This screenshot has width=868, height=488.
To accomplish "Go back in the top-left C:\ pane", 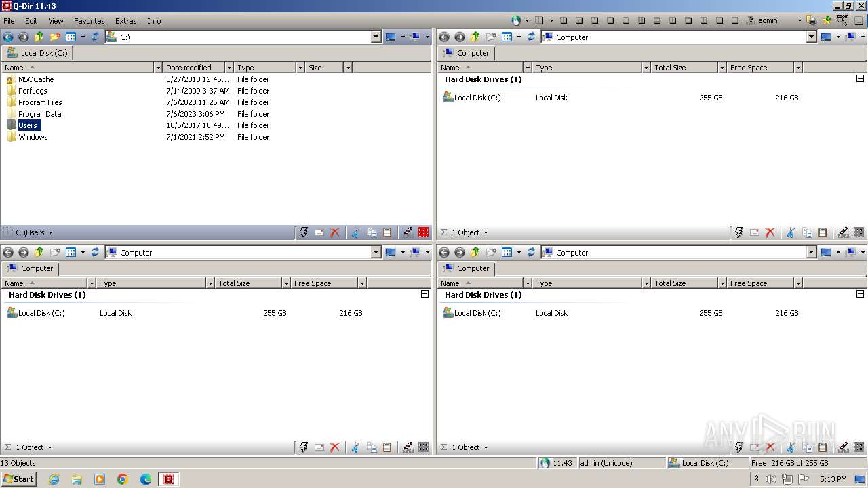I will tap(8, 37).
